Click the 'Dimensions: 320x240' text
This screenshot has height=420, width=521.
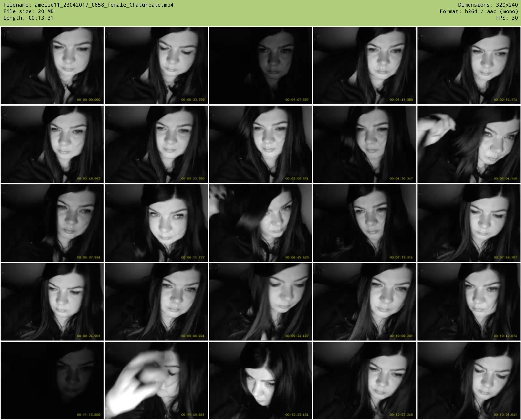[x=488, y=5]
